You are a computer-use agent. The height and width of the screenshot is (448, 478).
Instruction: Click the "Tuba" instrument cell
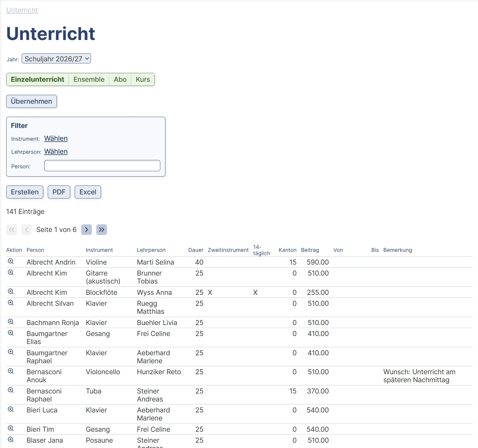point(93,391)
